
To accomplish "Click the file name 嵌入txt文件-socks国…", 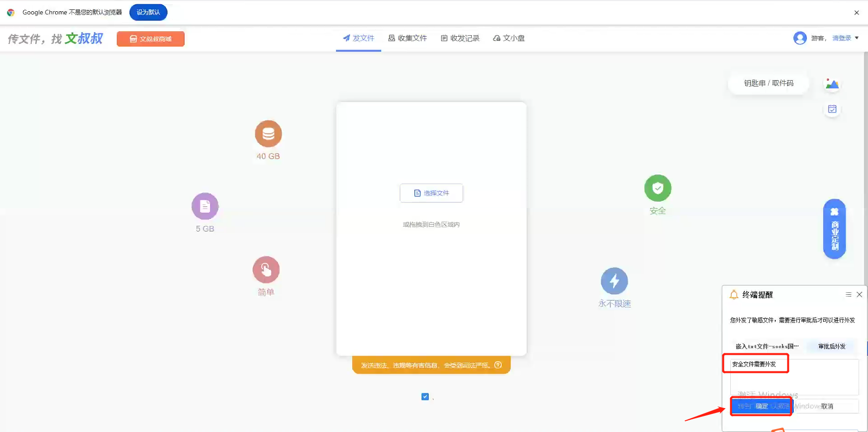I will tap(767, 346).
